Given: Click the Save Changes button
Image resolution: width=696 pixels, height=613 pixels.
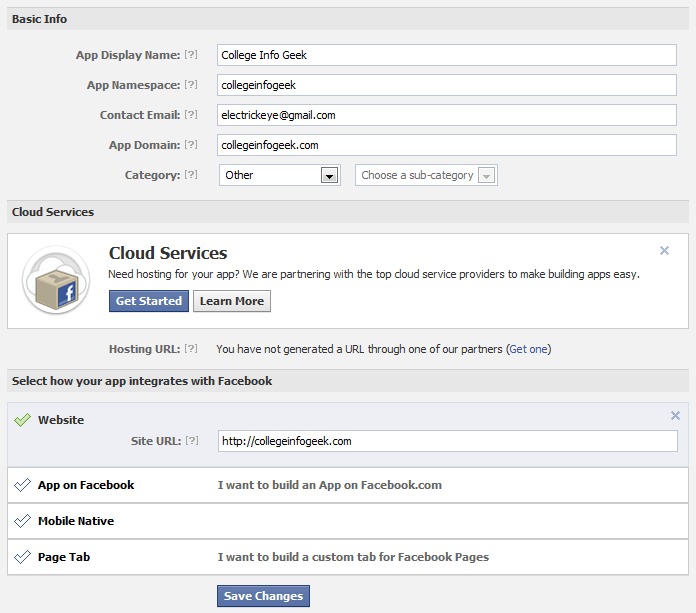Looking at the screenshot, I should [x=263, y=596].
